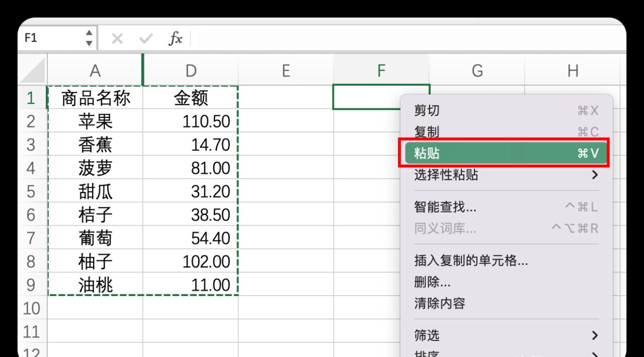Select column A header
This screenshot has width=644, height=357.
(x=95, y=71)
